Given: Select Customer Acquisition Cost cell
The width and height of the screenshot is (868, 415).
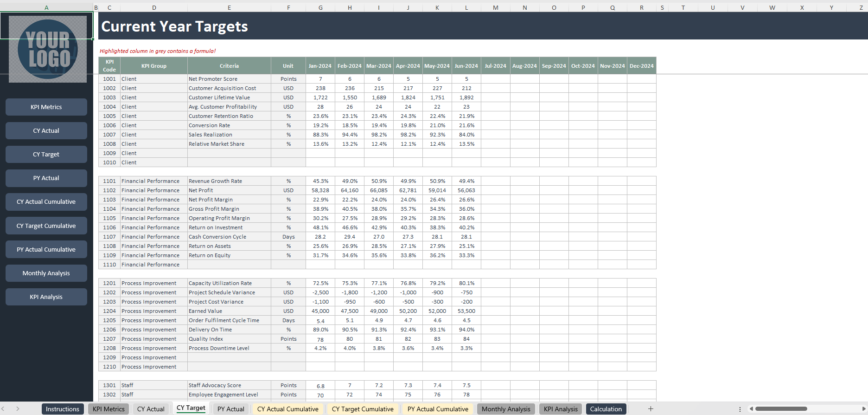Looking at the screenshot, I should click(229, 88).
